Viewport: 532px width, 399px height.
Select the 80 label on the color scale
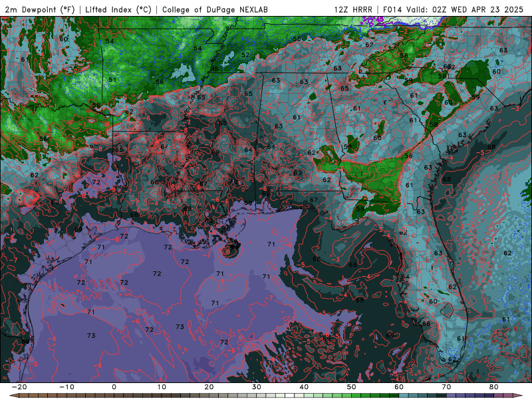tap(494, 387)
